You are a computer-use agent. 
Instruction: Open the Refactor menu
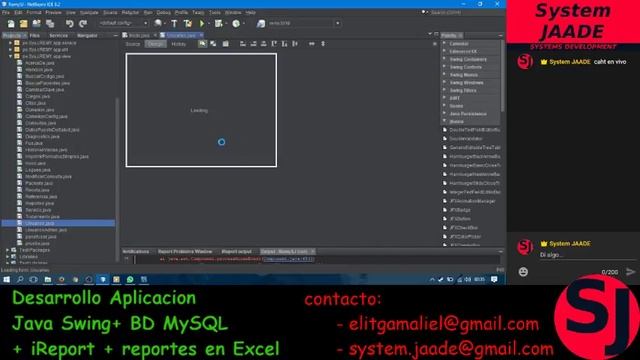[130, 13]
